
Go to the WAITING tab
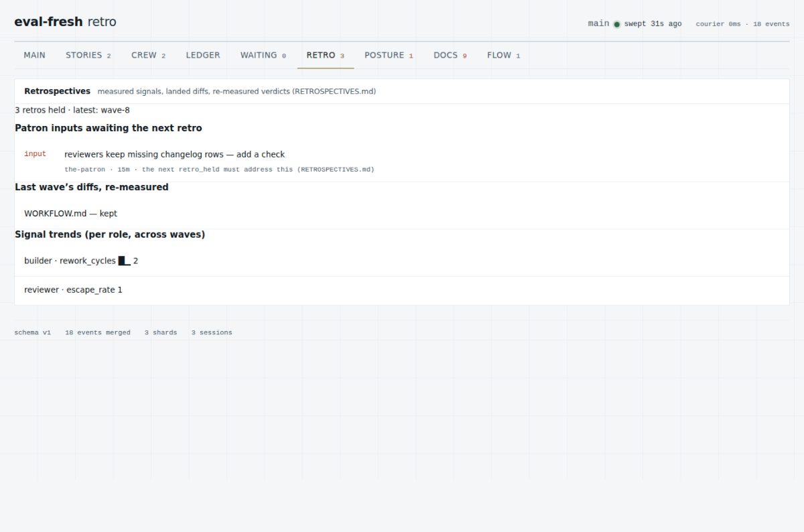(263, 55)
